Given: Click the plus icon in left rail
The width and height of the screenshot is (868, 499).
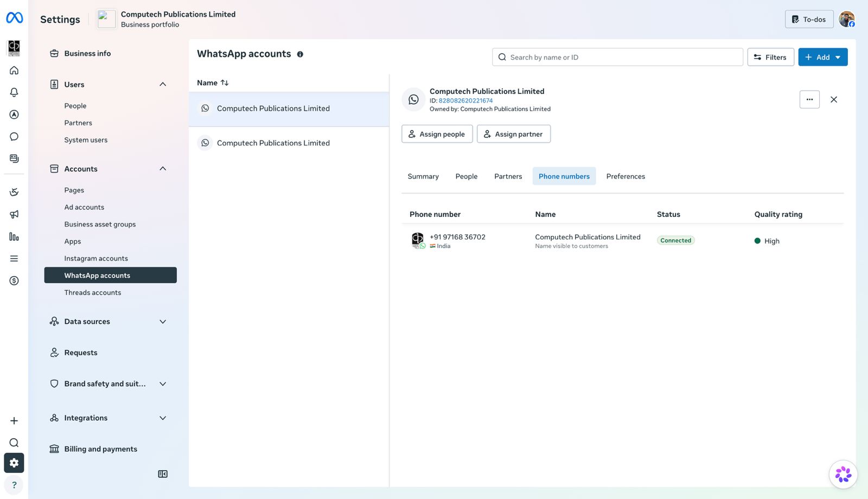Looking at the screenshot, I should [14, 421].
